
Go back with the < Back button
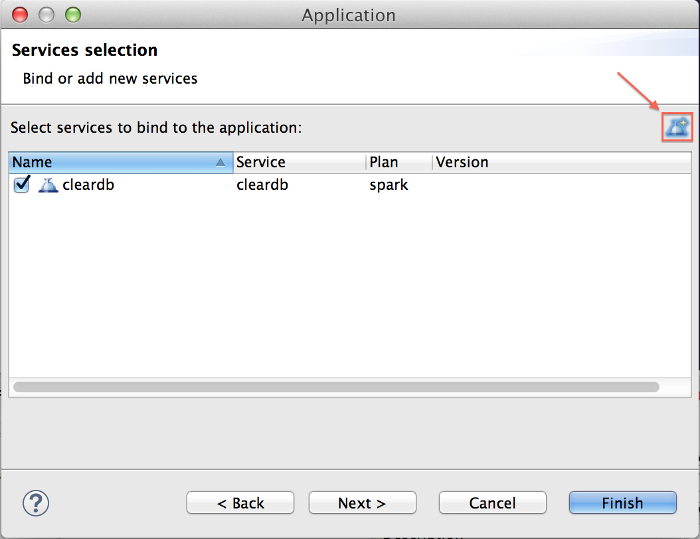[240, 503]
